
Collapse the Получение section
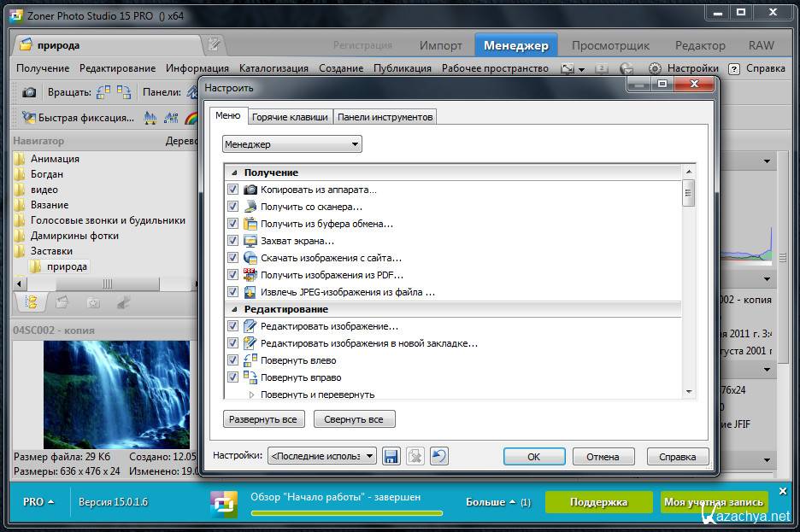pyautogui.click(x=235, y=172)
